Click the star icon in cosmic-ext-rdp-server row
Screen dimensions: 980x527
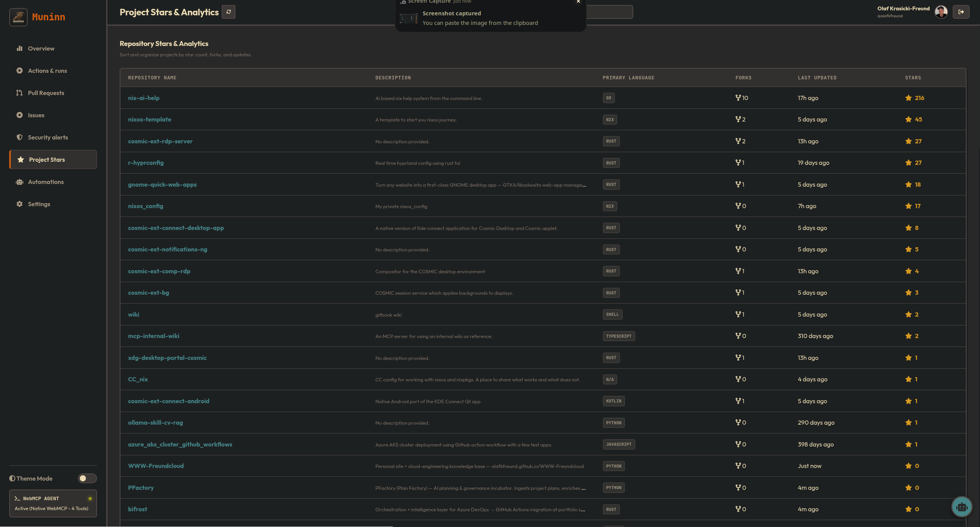pyautogui.click(x=908, y=141)
